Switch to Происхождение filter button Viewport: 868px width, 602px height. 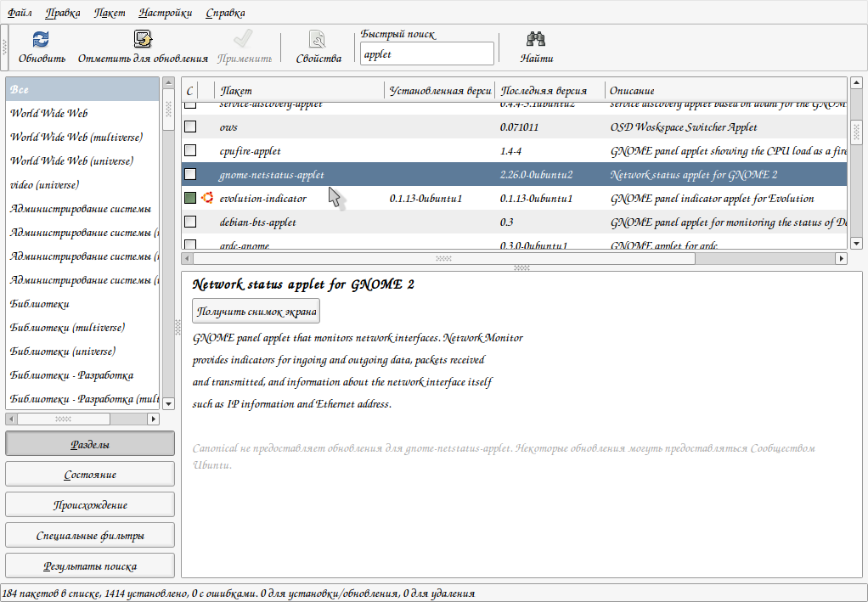[90, 505]
